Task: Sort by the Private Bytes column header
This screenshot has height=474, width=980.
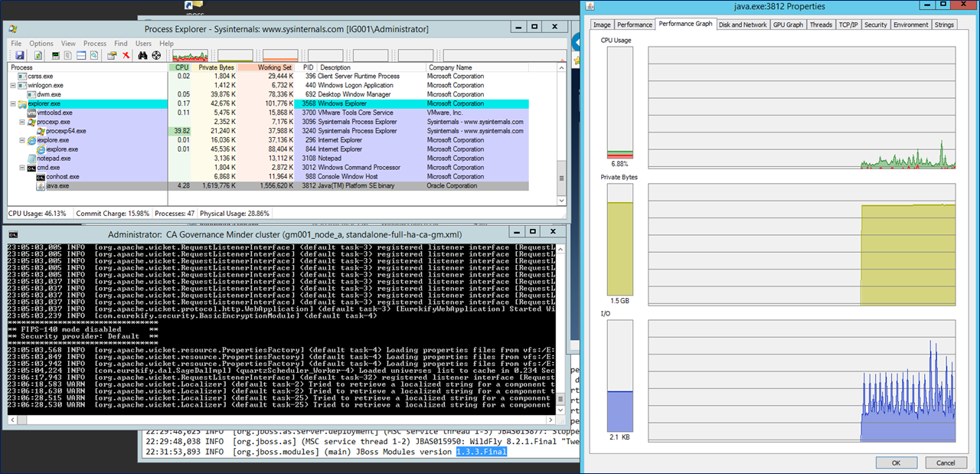Action: point(214,67)
